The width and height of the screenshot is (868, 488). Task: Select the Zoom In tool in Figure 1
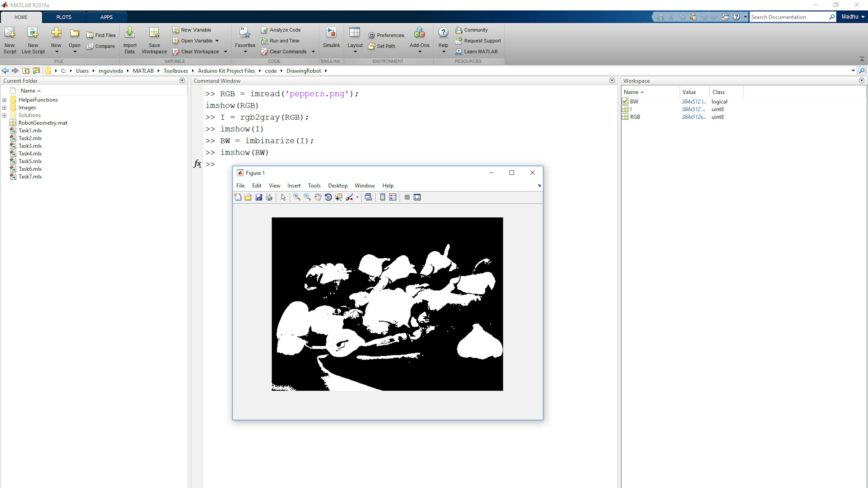click(297, 197)
